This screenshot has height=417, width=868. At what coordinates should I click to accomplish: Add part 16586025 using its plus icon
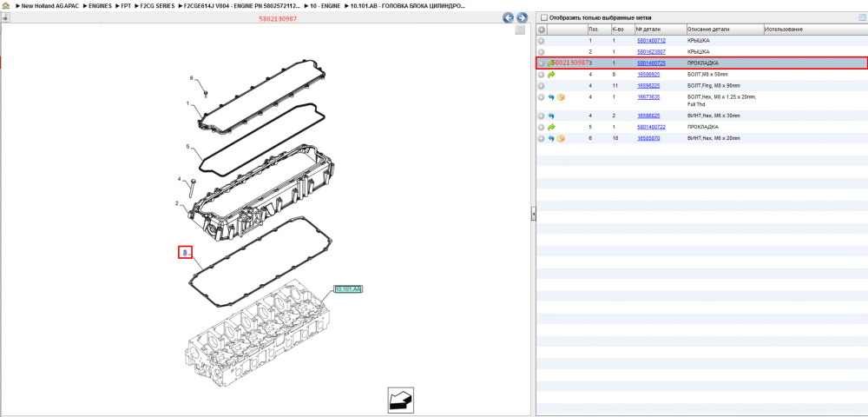[x=542, y=116]
